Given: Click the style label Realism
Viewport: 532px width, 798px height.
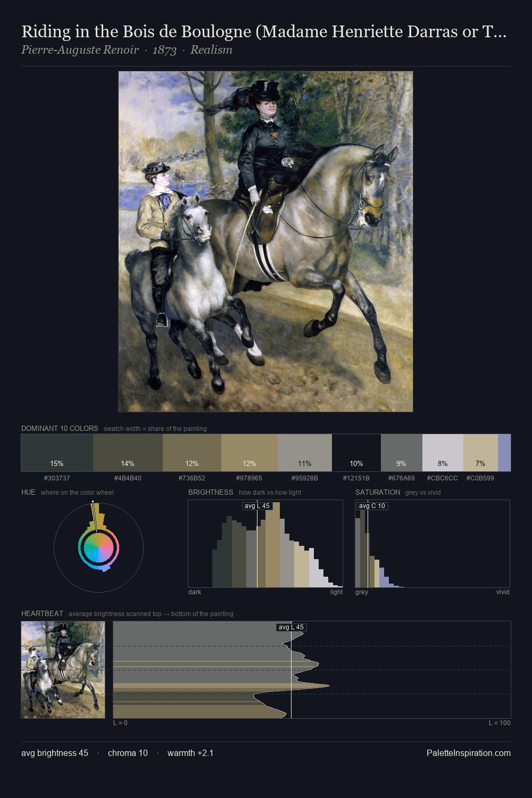Looking at the screenshot, I should 211,50.
